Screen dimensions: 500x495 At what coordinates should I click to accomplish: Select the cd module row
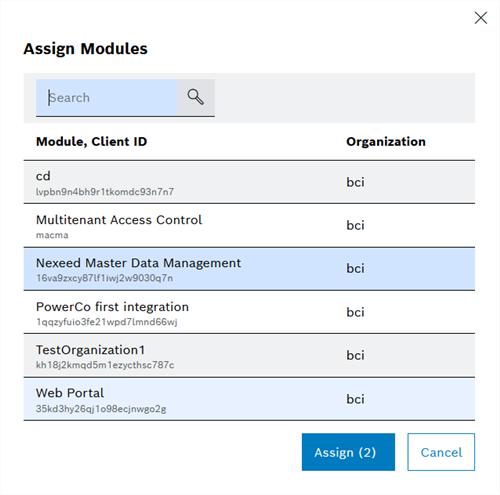click(x=249, y=182)
